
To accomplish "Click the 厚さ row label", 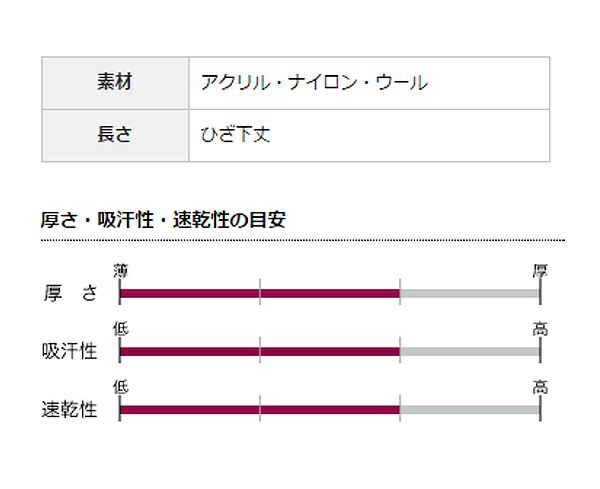I will [x=71, y=293].
